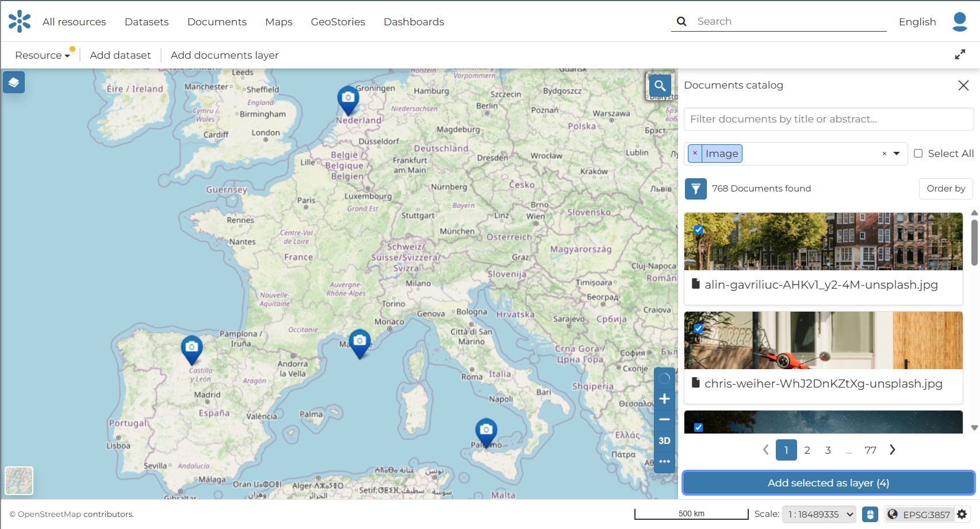Uncheck chris-weiher image checkbox
This screenshot has width=980, height=529.
[x=698, y=329]
